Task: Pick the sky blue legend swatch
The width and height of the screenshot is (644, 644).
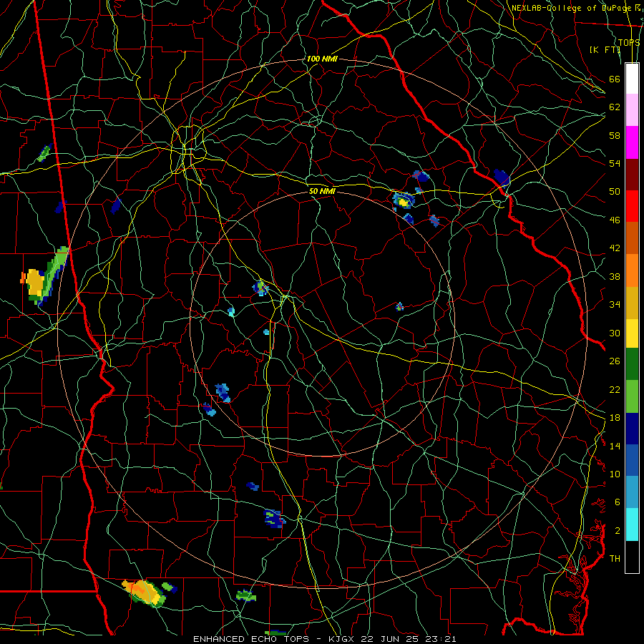Action: point(632,492)
